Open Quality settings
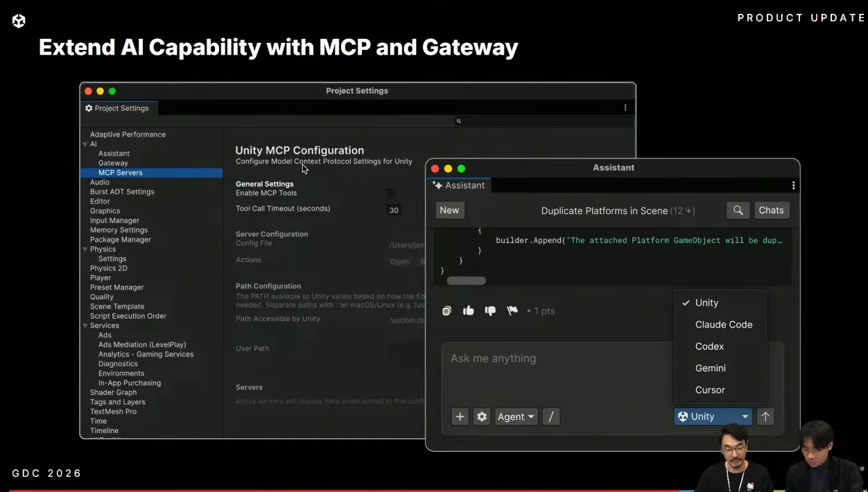Image resolution: width=868 pixels, height=492 pixels. coord(102,297)
